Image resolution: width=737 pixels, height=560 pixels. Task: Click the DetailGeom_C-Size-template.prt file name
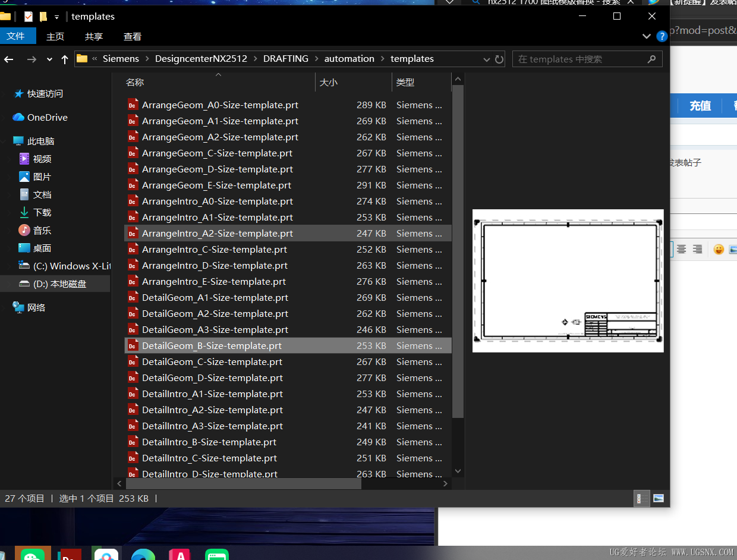point(212,361)
